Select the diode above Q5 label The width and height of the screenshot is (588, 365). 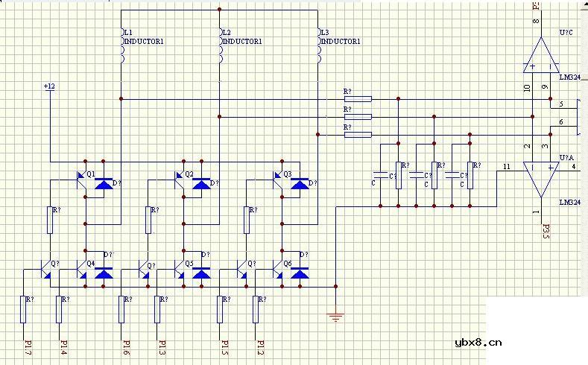(x=202, y=274)
